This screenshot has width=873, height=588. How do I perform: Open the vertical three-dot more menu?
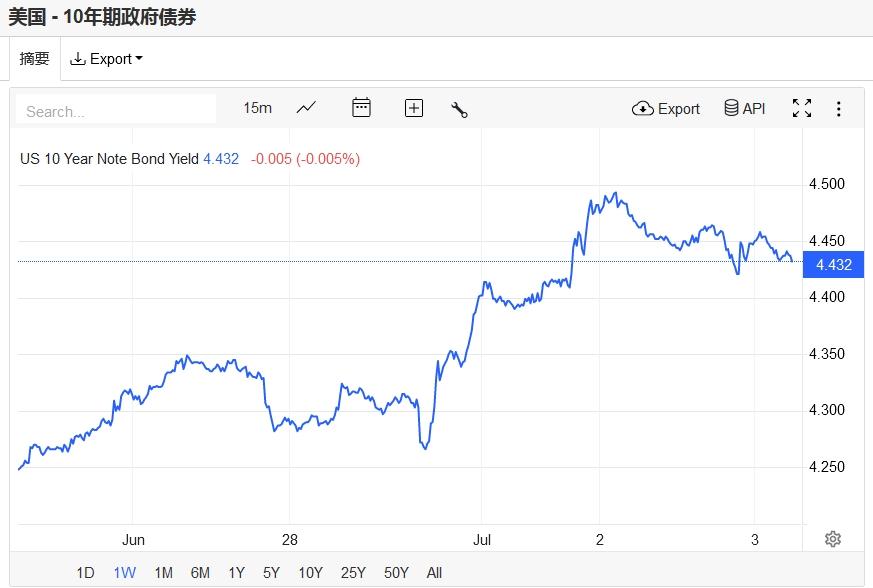(x=839, y=108)
